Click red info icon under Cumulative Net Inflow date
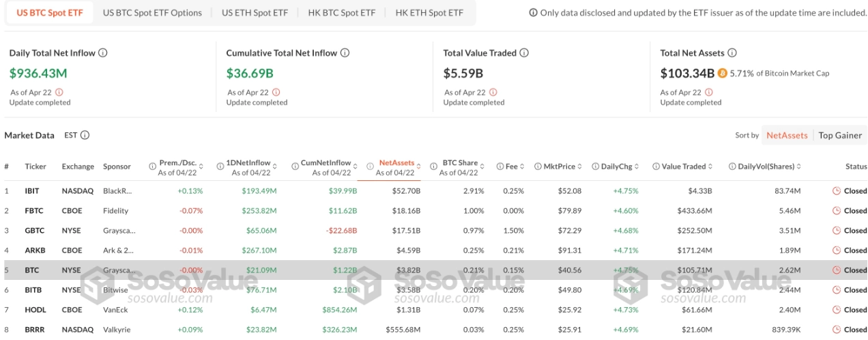This screenshot has height=340, width=868. [x=276, y=92]
